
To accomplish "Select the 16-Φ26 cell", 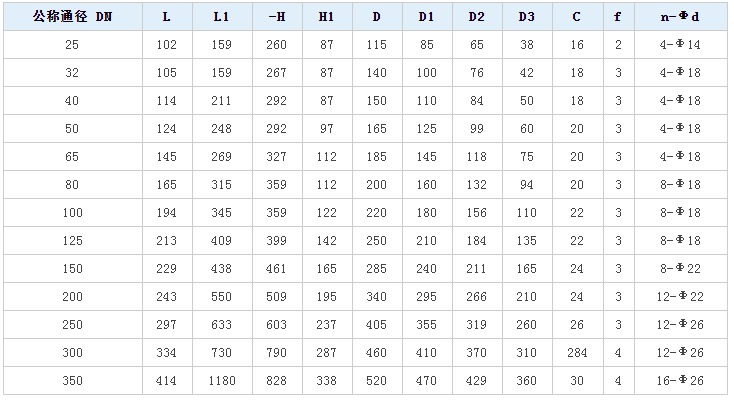I will pos(681,381).
